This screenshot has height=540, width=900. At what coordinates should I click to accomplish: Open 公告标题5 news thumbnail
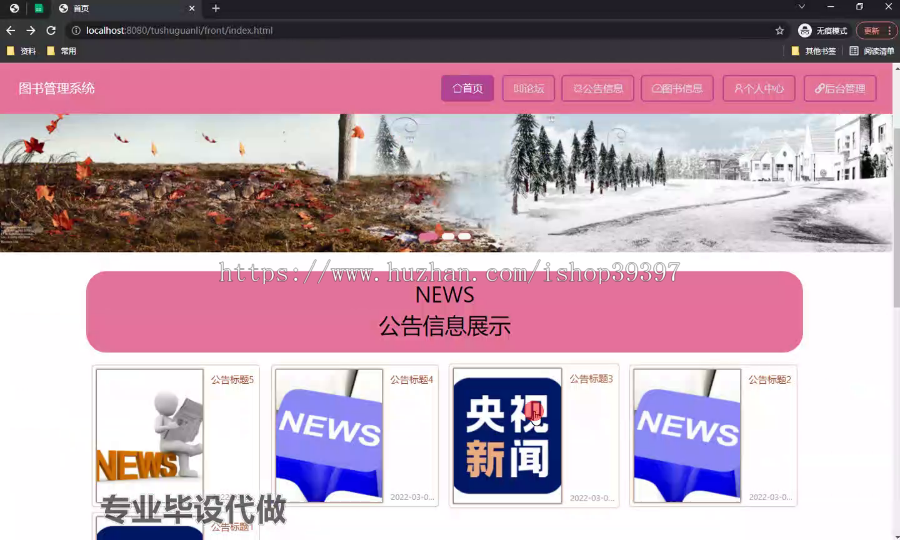(150, 436)
